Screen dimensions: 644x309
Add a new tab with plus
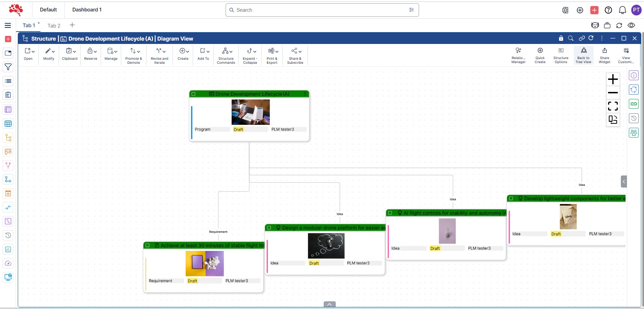[x=72, y=25]
